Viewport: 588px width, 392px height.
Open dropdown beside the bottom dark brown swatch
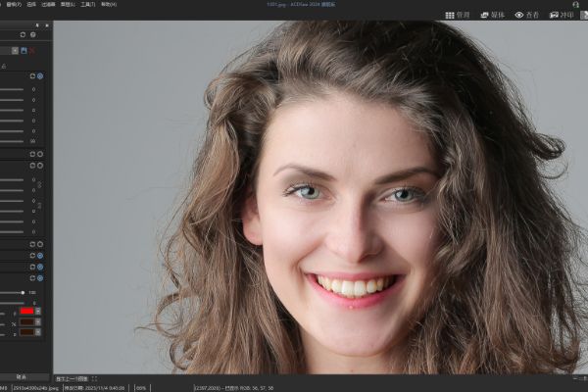pos(38,332)
